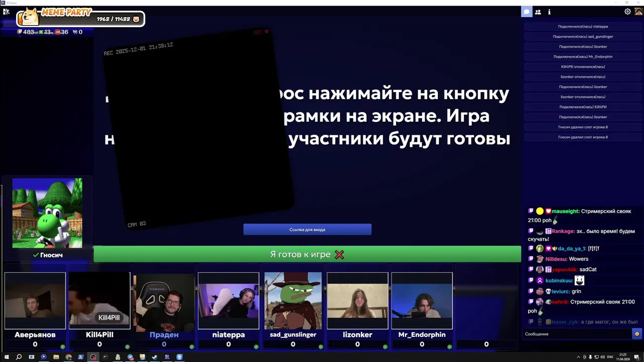Screen dimensions: 644x362
Task: Click Nilldesu's username in chat
Action: point(556,259)
